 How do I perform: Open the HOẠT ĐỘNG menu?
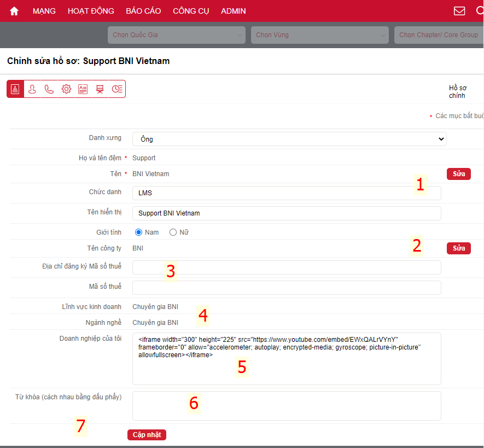[x=91, y=11]
